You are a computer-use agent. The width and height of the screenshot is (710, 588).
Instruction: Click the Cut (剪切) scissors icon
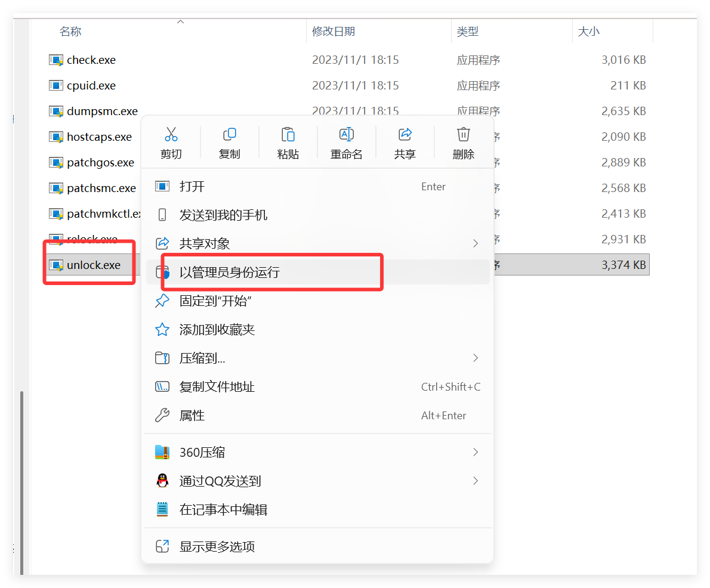(171, 134)
